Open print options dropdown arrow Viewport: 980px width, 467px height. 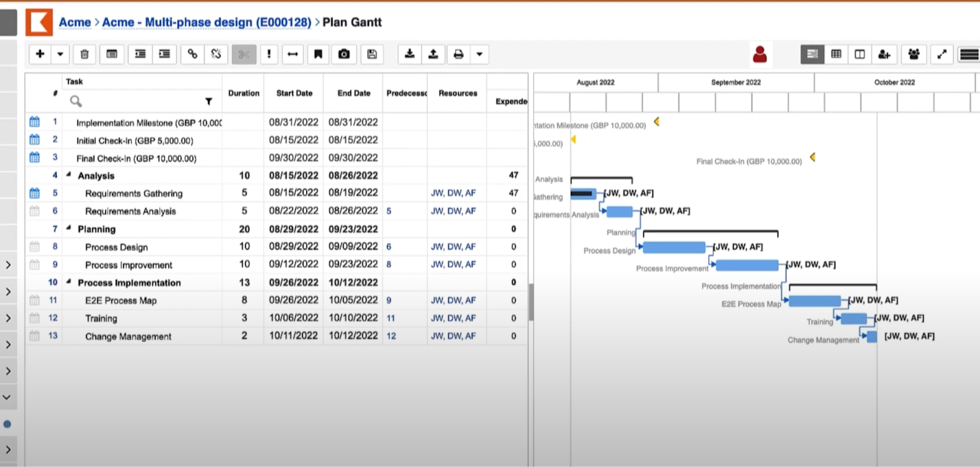click(x=480, y=54)
